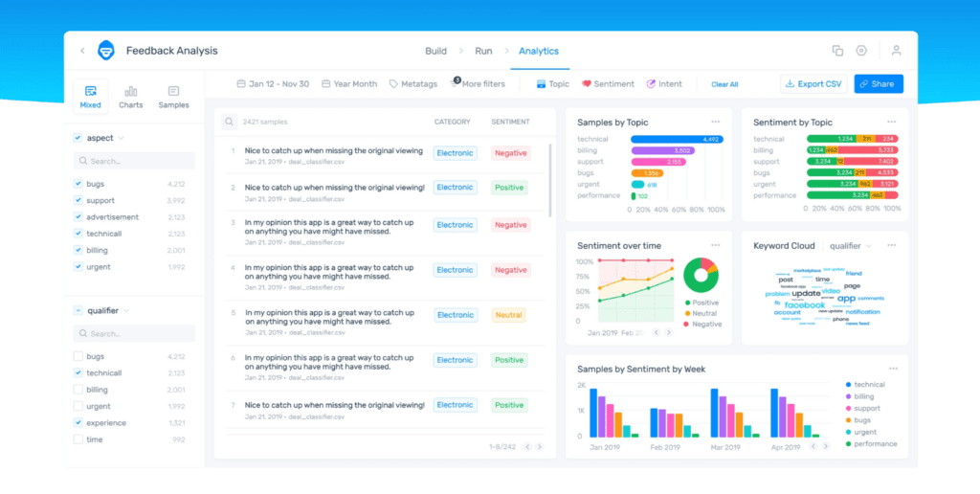980x494 pixels.
Task: Open Samples by Sentiment by Week options menu
Action: 893,369
